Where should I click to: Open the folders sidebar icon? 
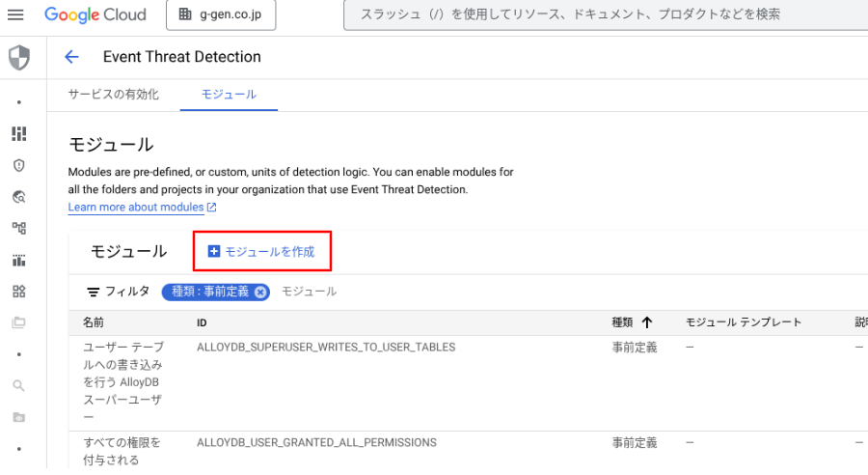coord(19,322)
